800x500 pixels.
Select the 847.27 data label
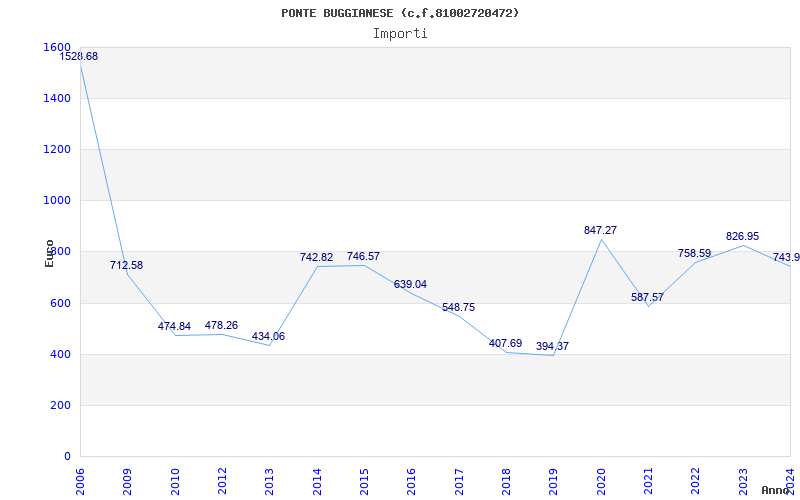click(x=601, y=231)
